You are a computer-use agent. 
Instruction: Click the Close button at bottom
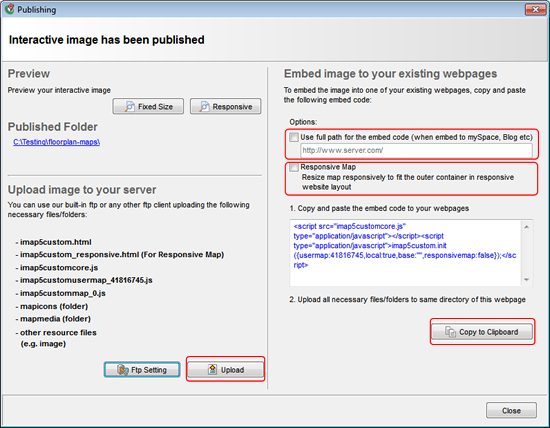click(x=511, y=410)
